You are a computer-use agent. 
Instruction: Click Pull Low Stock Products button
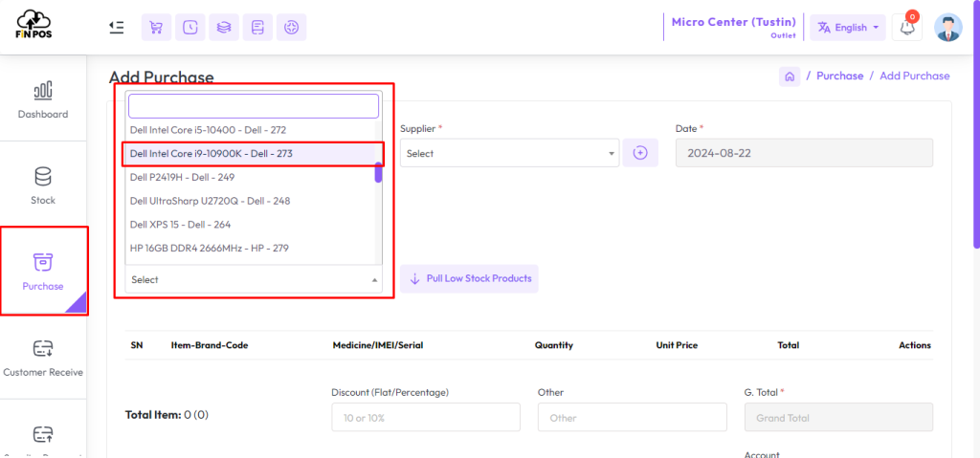pos(469,278)
